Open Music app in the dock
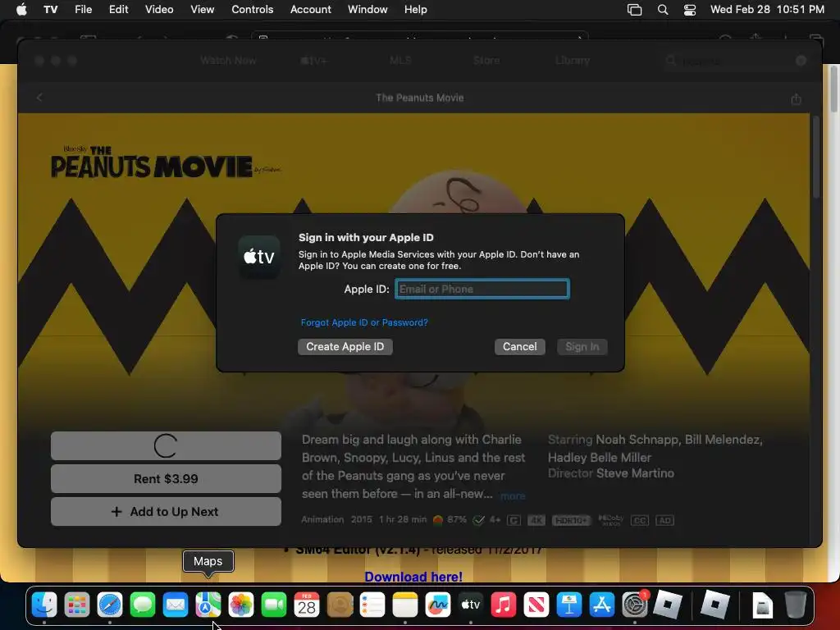 point(504,605)
